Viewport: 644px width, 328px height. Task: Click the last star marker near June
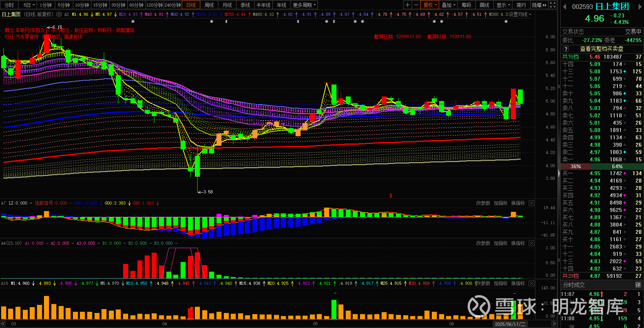click(506, 22)
